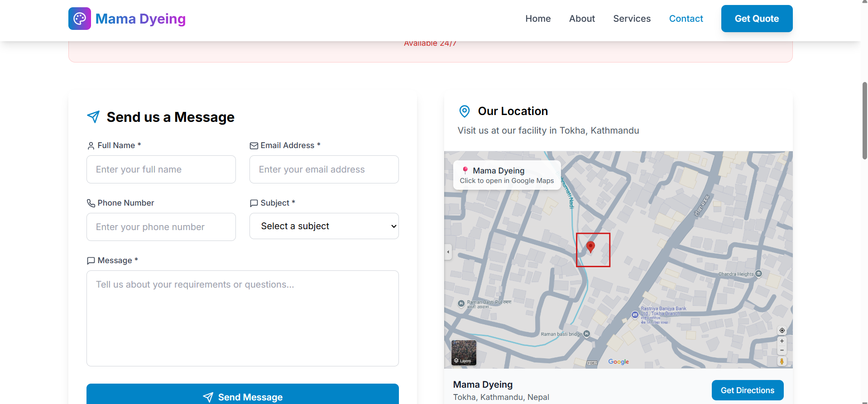The image size is (868, 404).
Task: Go to the Home menu item
Action: point(538,19)
